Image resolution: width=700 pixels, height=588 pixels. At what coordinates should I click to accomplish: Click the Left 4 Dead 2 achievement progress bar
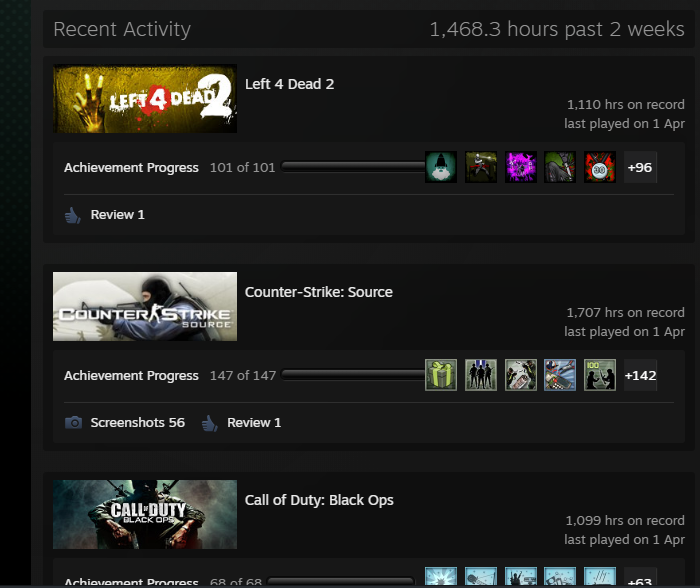point(353,167)
